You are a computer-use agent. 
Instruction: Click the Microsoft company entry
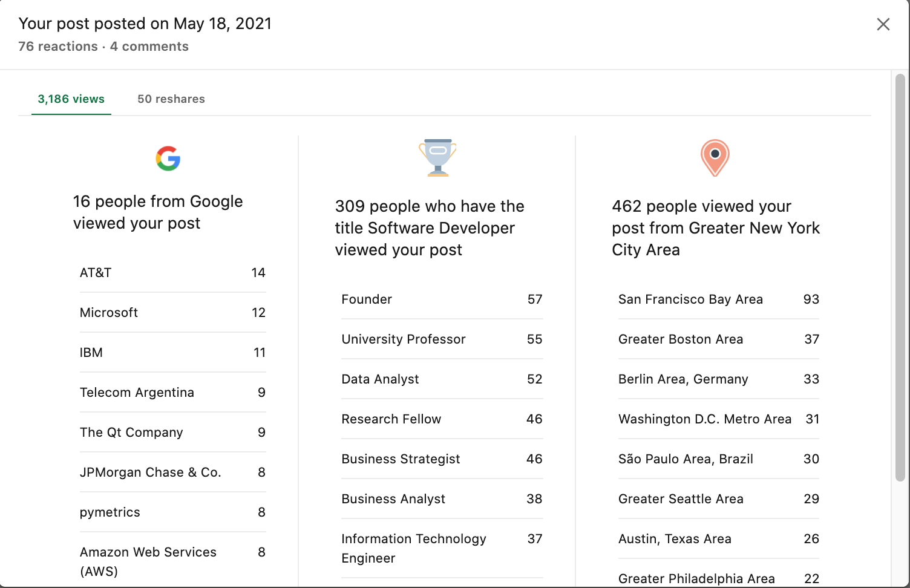coord(172,313)
